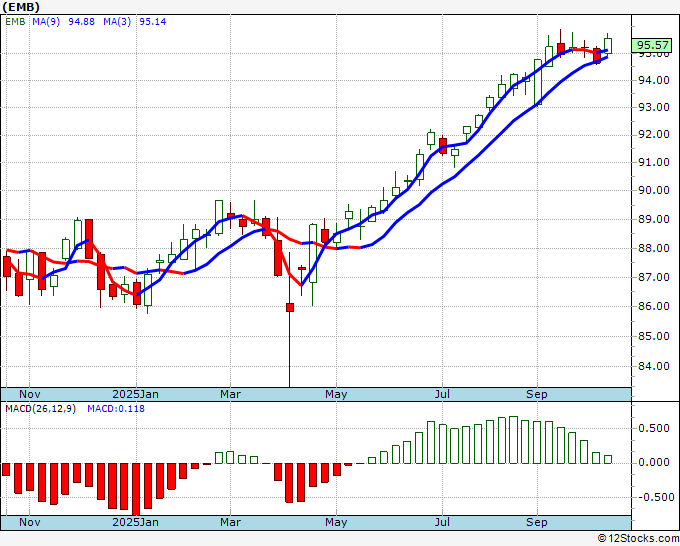The image size is (680, 546).
Task: Click the most recent green candlestick
Action: (608, 45)
